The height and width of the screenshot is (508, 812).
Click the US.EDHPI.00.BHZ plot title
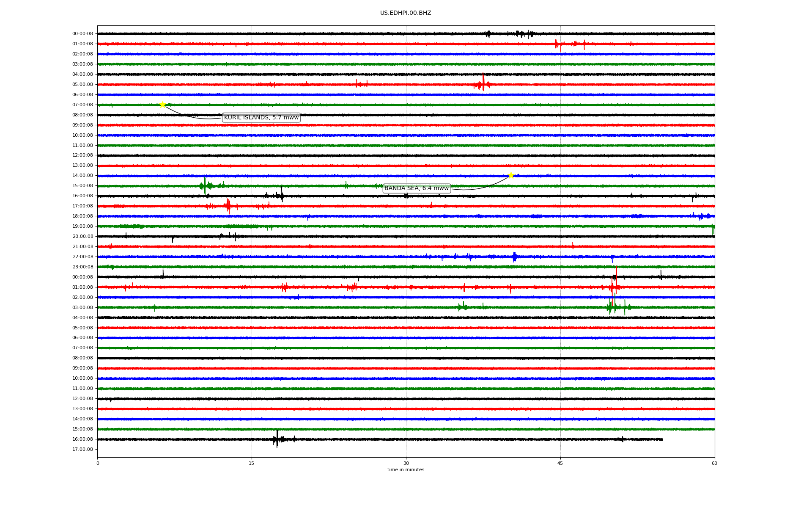coord(405,13)
